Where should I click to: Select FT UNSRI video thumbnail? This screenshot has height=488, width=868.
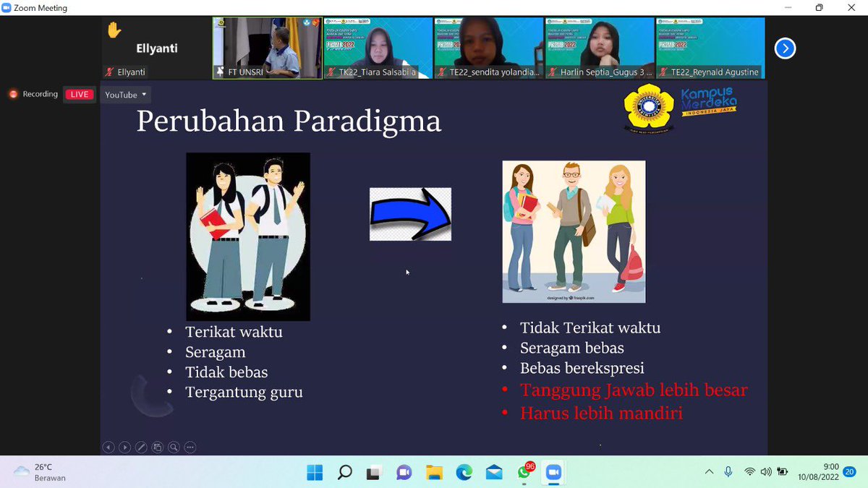click(x=268, y=48)
